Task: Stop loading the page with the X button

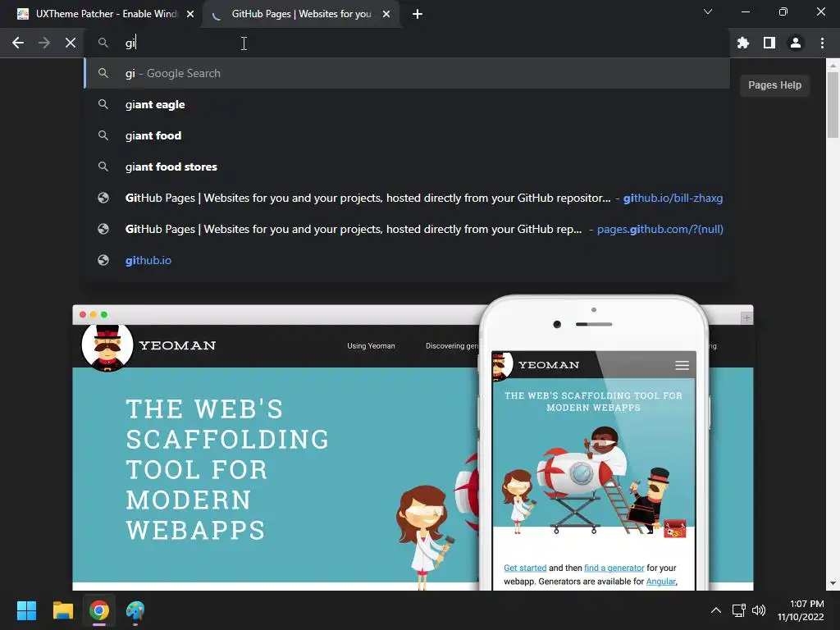Action: tap(71, 43)
